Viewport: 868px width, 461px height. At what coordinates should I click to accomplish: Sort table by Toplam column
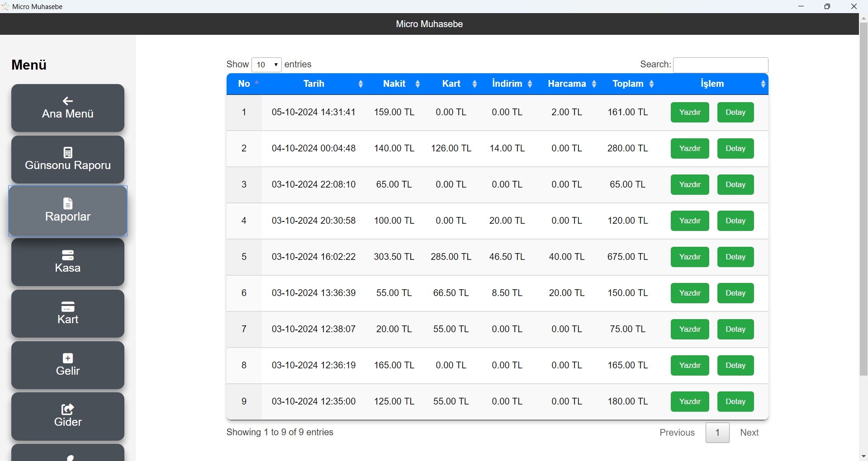click(x=651, y=84)
